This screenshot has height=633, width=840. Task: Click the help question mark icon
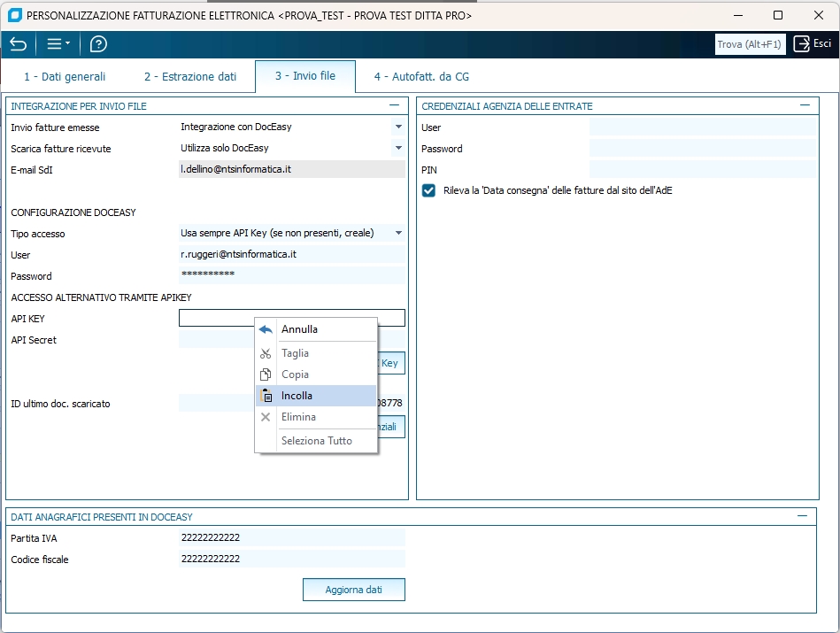pos(98,44)
